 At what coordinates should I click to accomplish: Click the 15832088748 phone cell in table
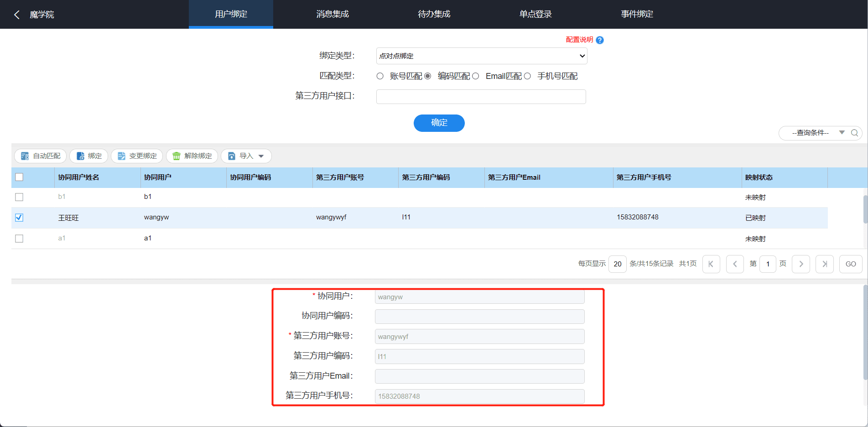tap(638, 218)
